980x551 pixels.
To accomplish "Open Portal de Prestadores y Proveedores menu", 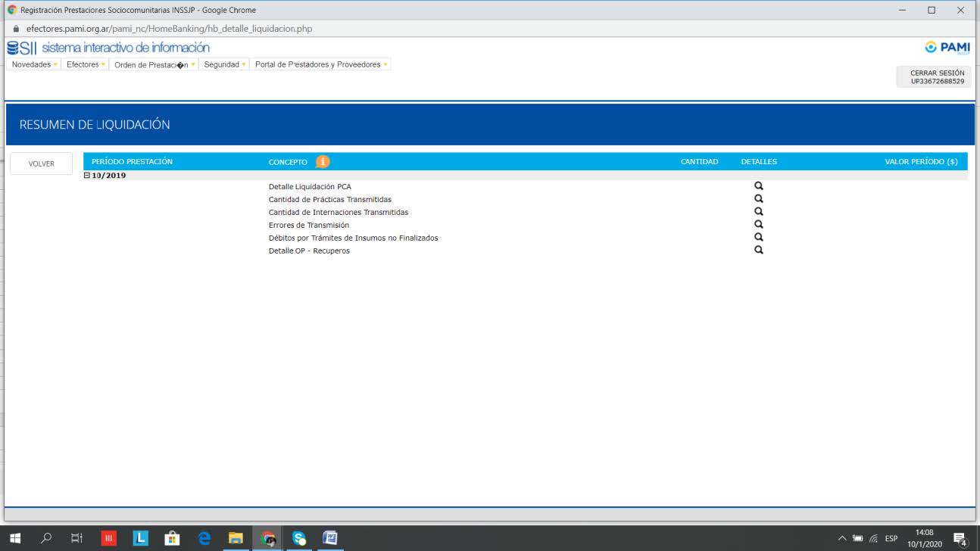I will [321, 64].
